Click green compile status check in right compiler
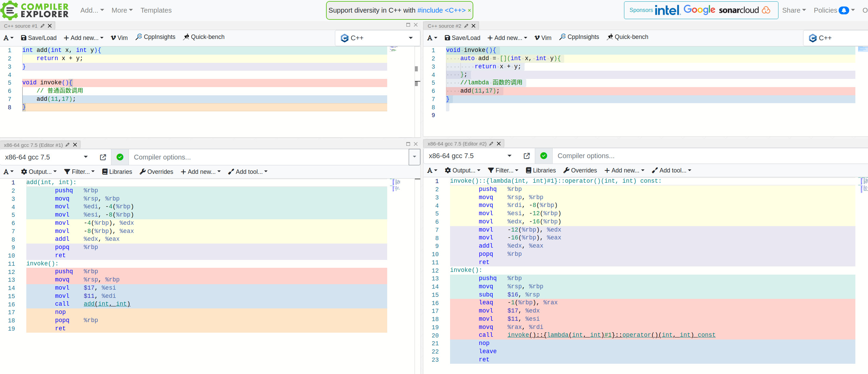This screenshot has height=374, width=868. 544,156
